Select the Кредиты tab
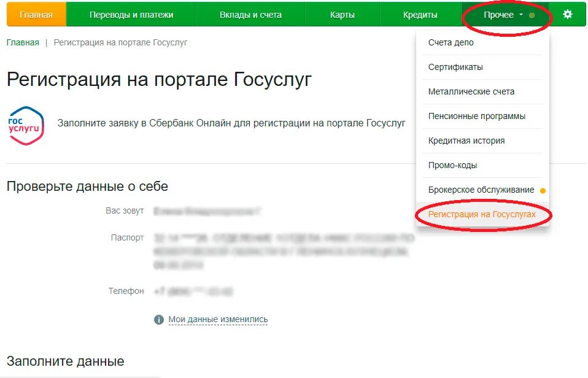 420,15
